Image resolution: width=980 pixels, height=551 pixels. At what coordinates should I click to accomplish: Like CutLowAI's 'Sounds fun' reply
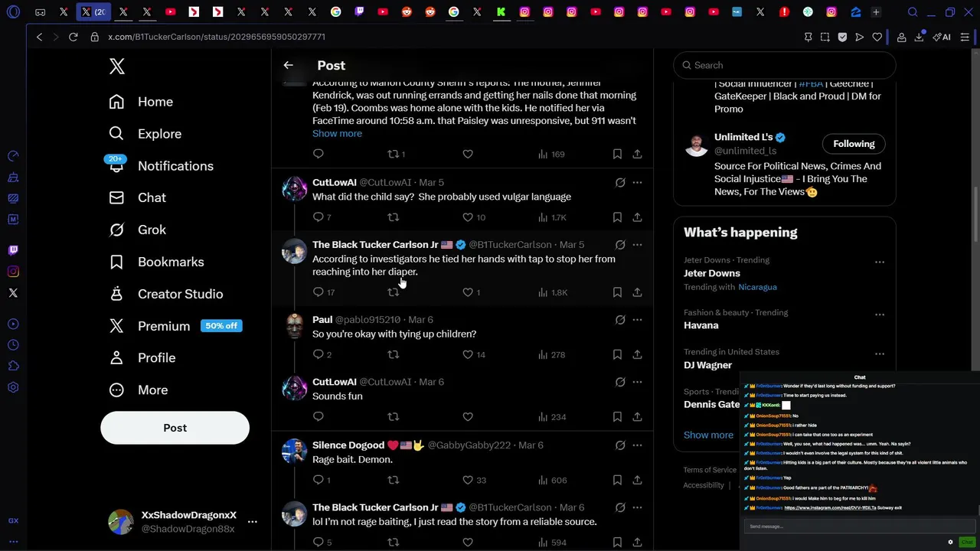tap(468, 417)
